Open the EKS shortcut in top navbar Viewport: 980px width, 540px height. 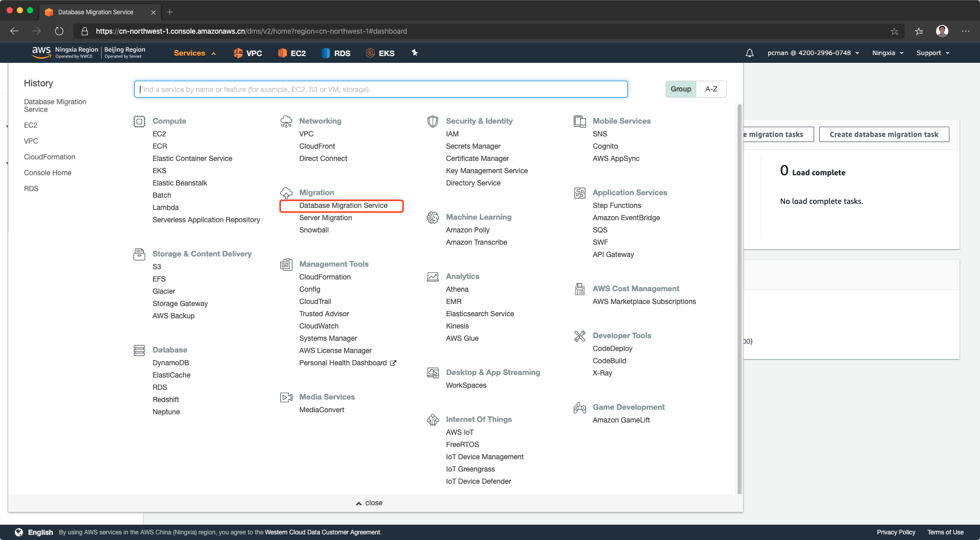(380, 53)
